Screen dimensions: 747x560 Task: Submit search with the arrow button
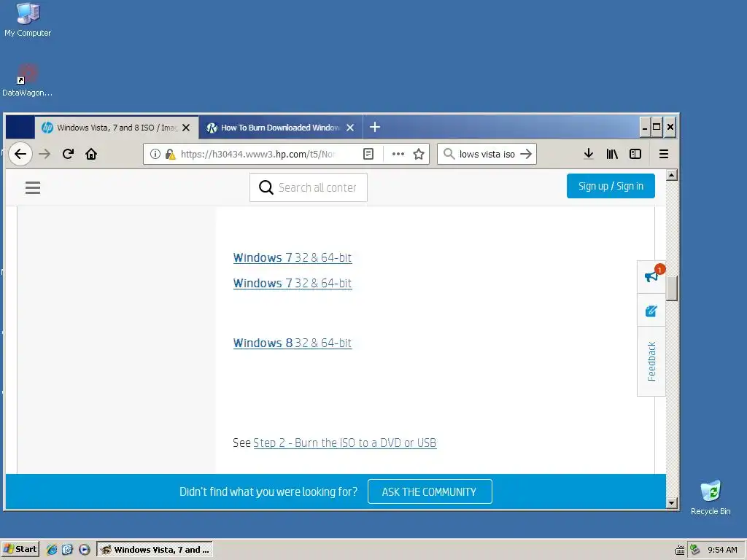click(x=526, y=154)
